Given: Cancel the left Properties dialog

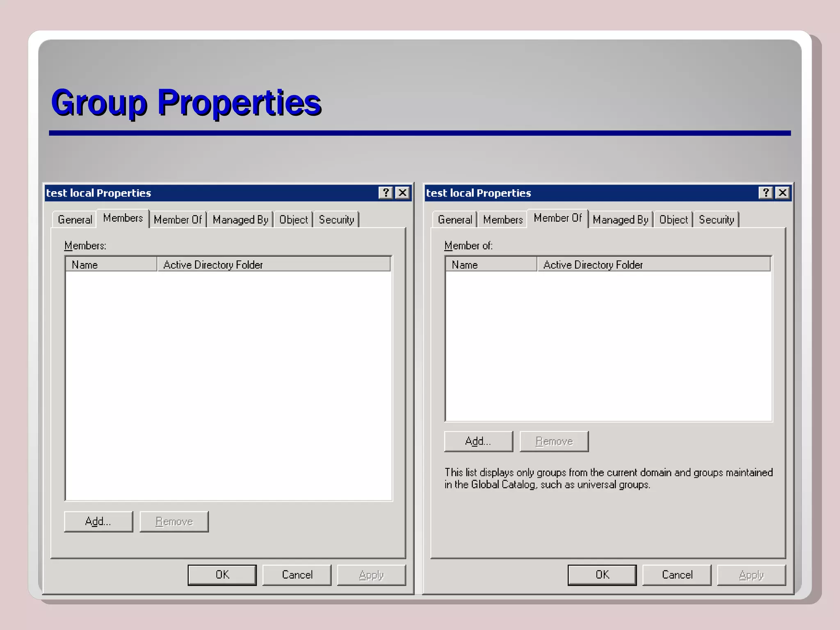Looking at the screenshot, I should click(297, 575).
